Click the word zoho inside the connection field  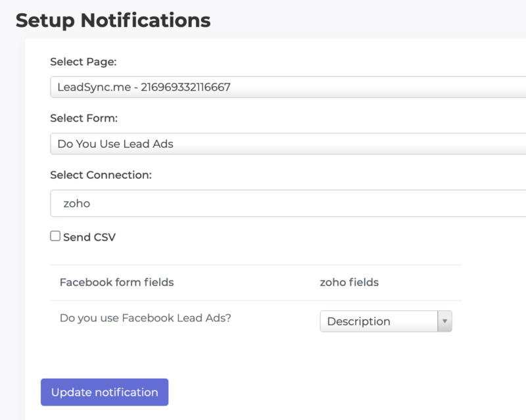(x=77, y=203)
